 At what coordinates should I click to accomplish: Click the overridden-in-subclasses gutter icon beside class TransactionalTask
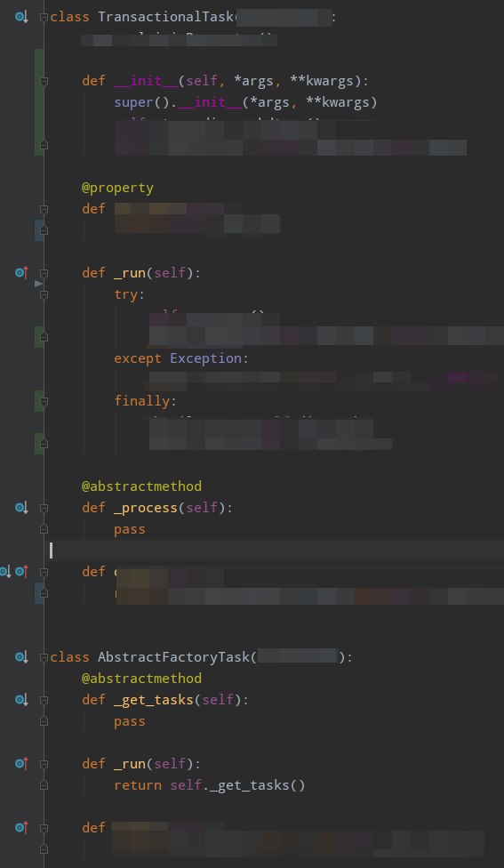coord(21,17)
